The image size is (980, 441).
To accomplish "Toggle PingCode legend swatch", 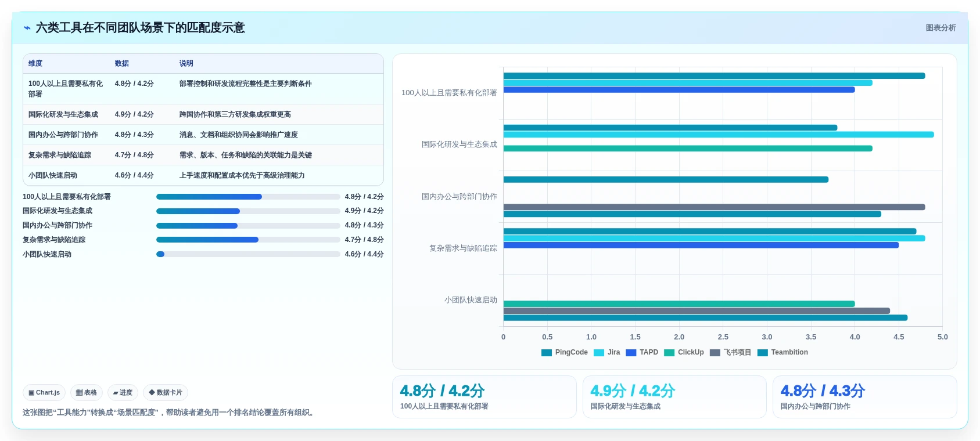I will [x=547, y=353].
